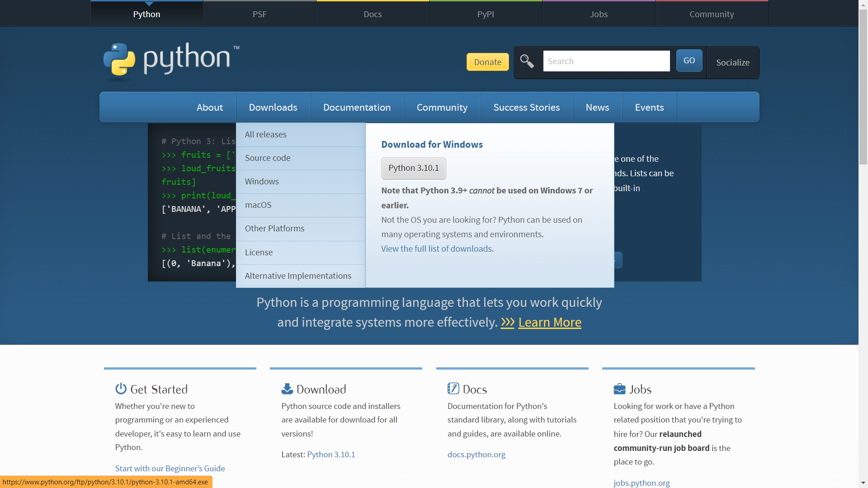868x488 pixels.
Task: Click the Jobs briefcase icon
Action: pyautogui.click(x=619, y=389)
